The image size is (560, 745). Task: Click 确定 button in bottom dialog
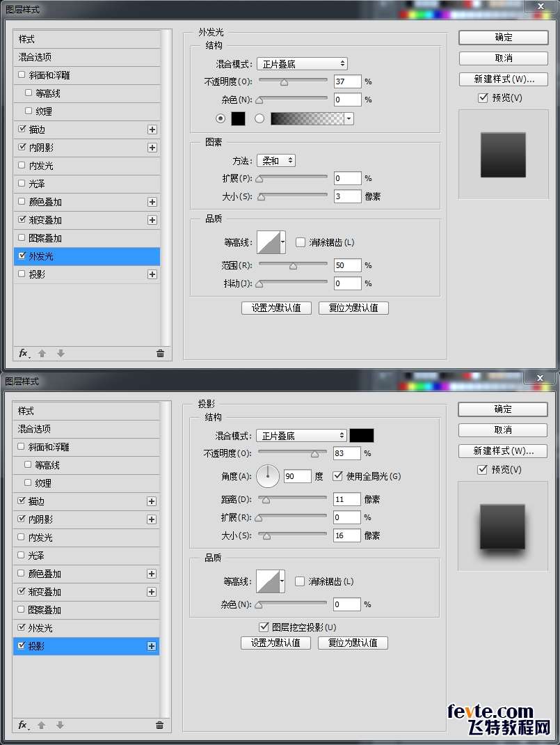(x=502, y=409)
